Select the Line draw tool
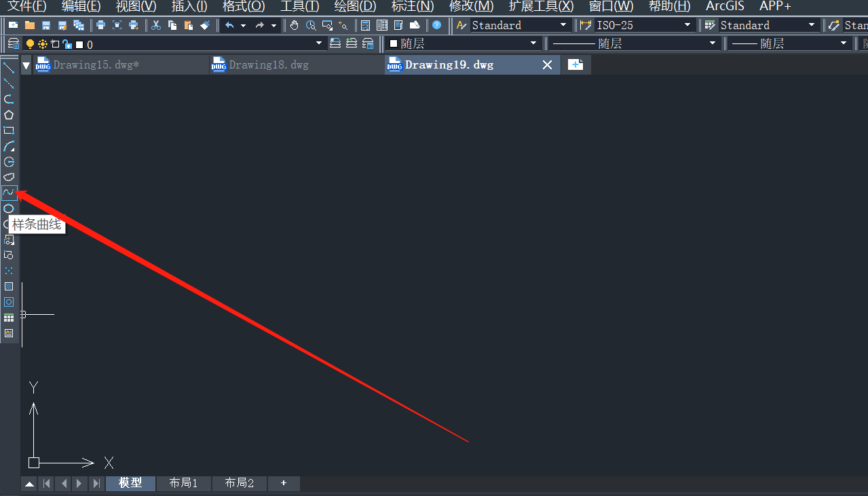This screenshot has width=868, height=496. click(9, 67)
